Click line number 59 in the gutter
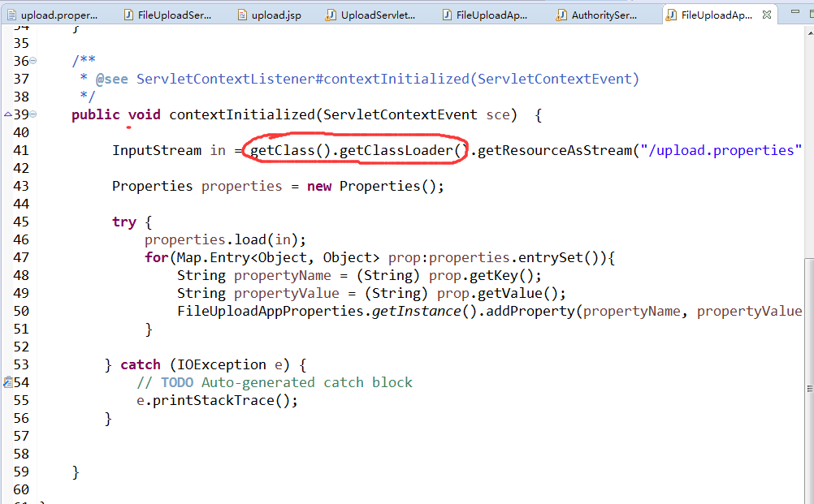The height and width of the screenshot is (504, 814). (x=21, y=472)
